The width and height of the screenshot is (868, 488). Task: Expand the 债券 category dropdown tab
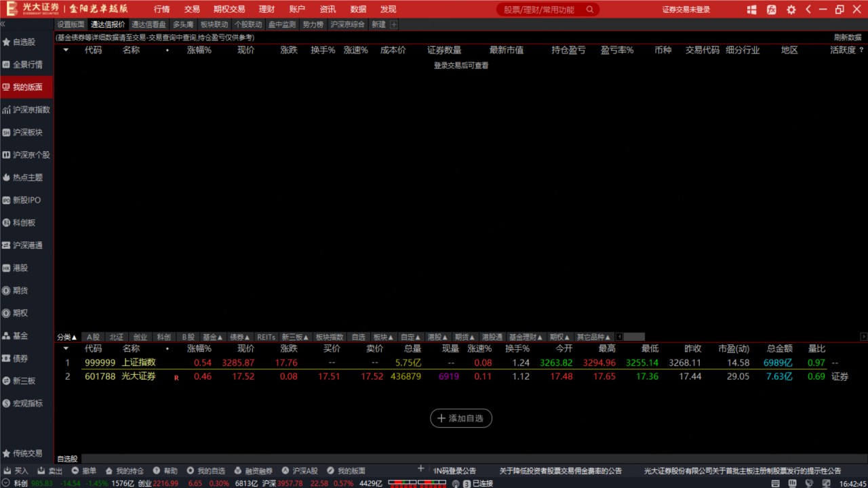[239, 337]
